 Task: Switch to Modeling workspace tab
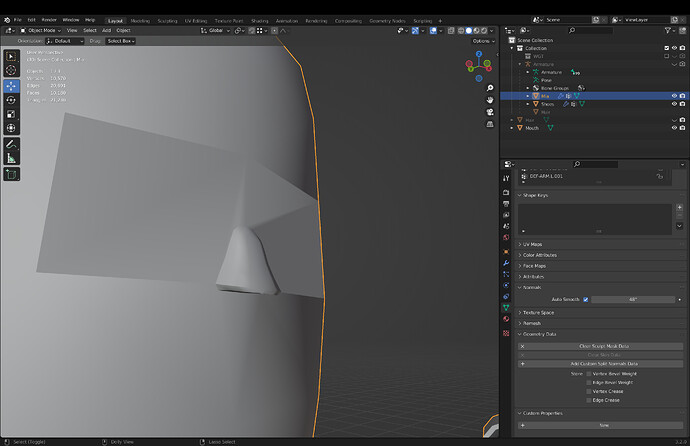tap(140, 21)
